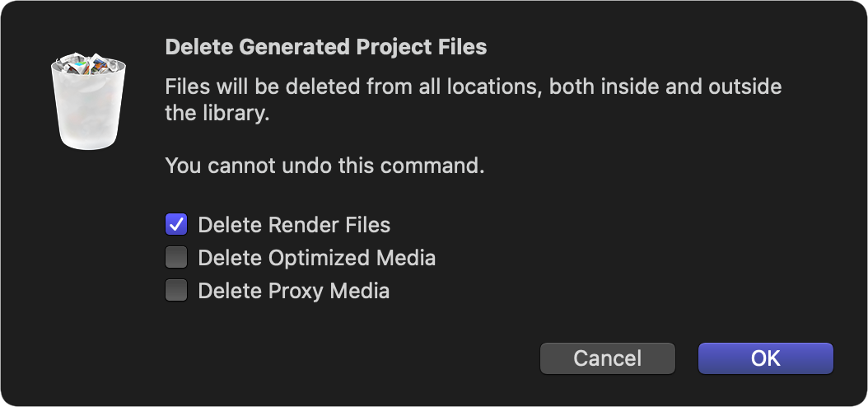Click the gray Cancel button
This screenshot has width=868, height=407.
[x=607, y=358]
